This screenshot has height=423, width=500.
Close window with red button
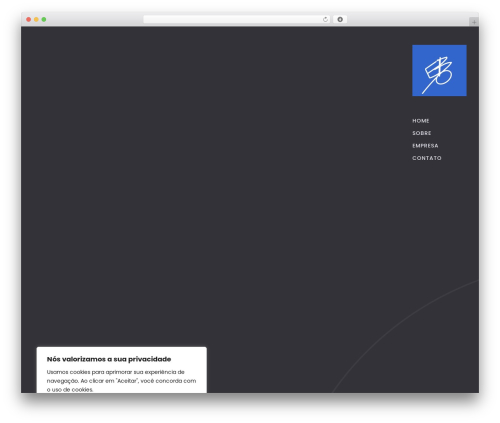pyautogui.click(x=29, y=19)
